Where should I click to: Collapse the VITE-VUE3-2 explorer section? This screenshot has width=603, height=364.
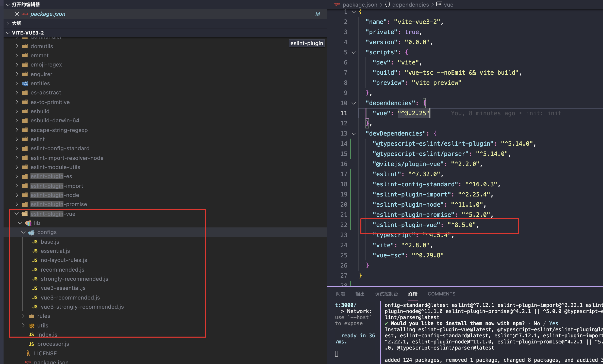click(8, 33)
